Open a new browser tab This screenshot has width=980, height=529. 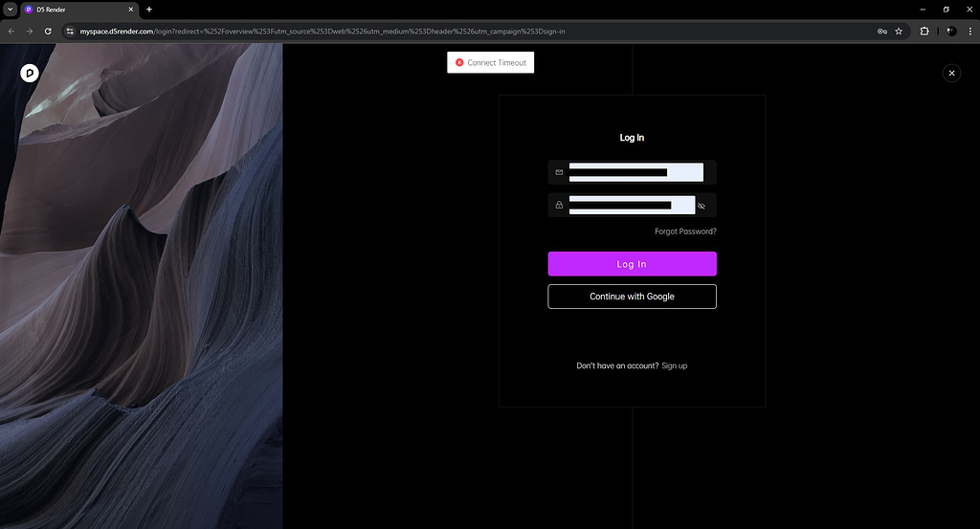(x=148, y=10)
